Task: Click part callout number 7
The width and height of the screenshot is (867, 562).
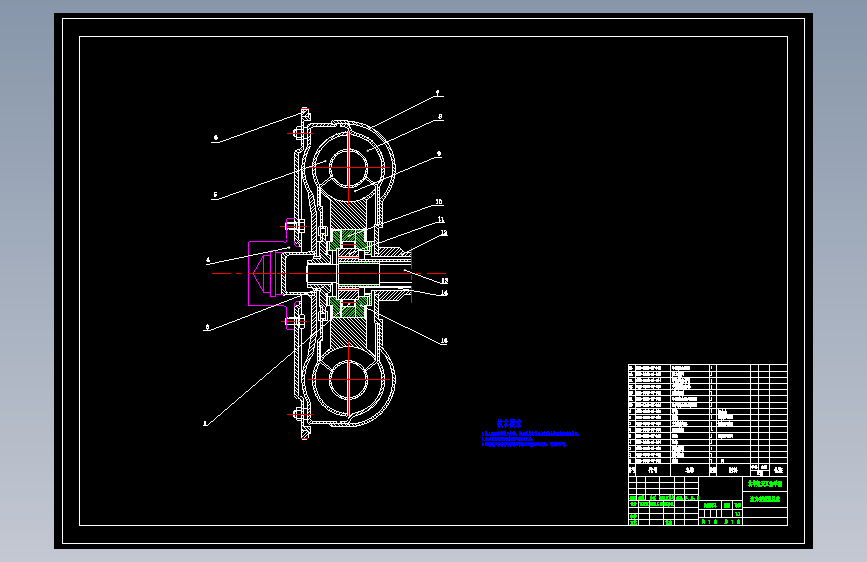Action: 437,93
